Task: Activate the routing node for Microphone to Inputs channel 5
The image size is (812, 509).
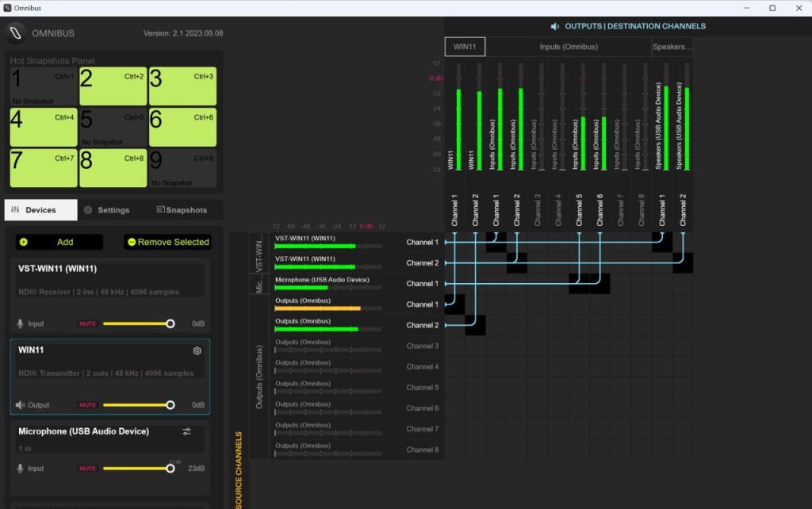Action: coord(580,284)
